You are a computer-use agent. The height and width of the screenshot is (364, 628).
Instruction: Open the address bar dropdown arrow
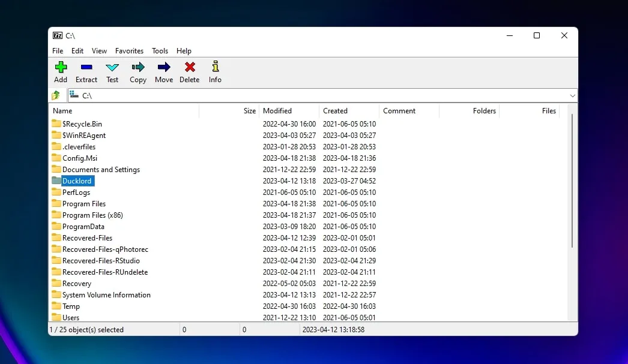pyautogui.click(x=572, y=95)
